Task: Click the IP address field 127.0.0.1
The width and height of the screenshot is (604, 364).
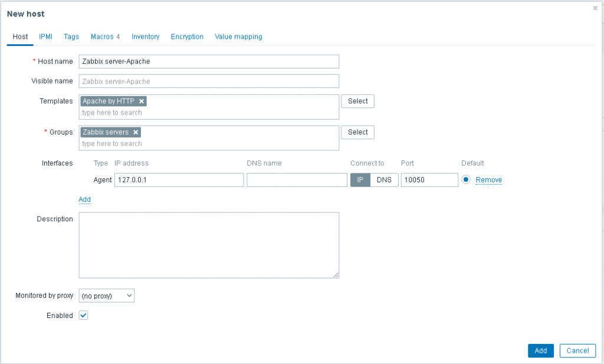Action: (179, 180)
